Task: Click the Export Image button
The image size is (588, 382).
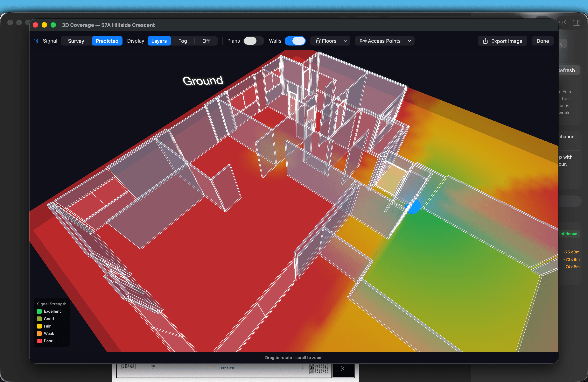Action: coord(502,41)
